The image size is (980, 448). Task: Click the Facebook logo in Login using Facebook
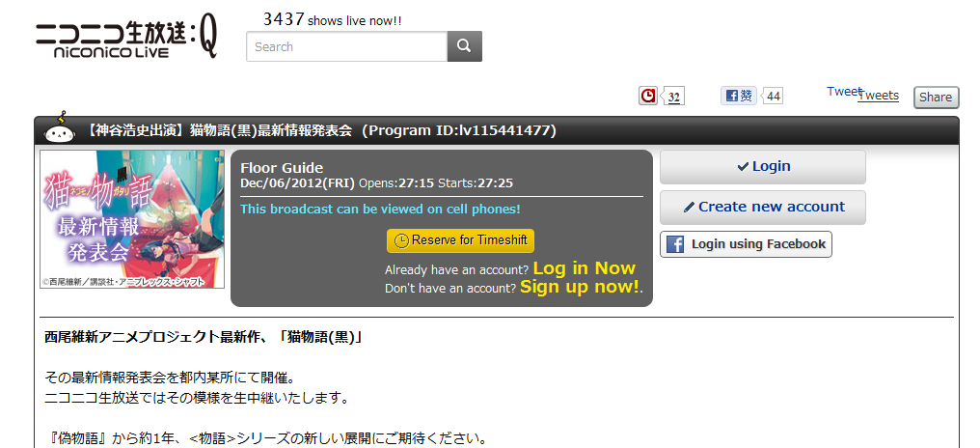click(675, 244)
